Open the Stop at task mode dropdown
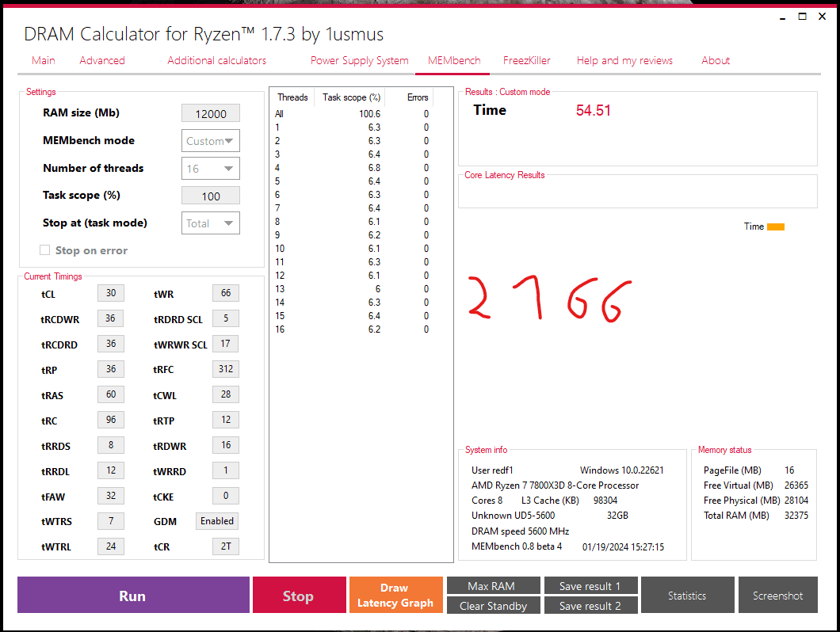 [211, 223]
